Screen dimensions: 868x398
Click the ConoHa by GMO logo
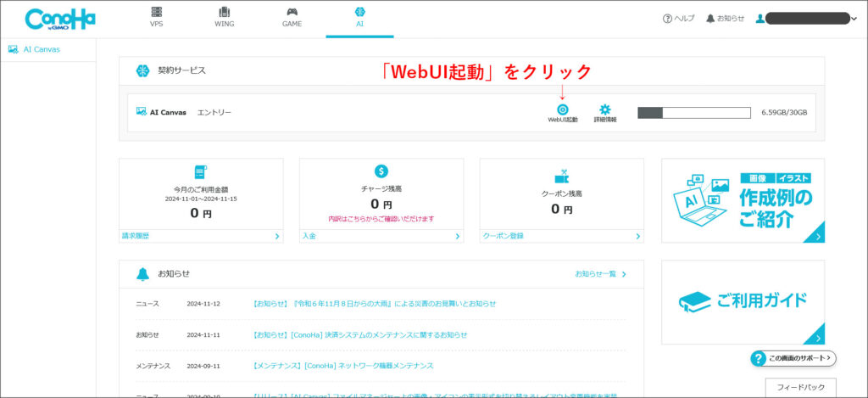[x=60, y=19]
